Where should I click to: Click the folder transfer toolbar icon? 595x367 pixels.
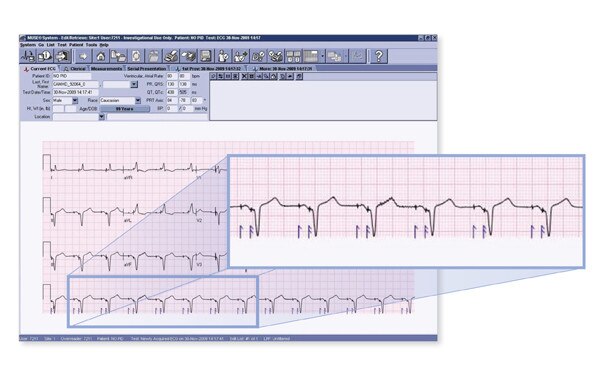coord(118,57)
